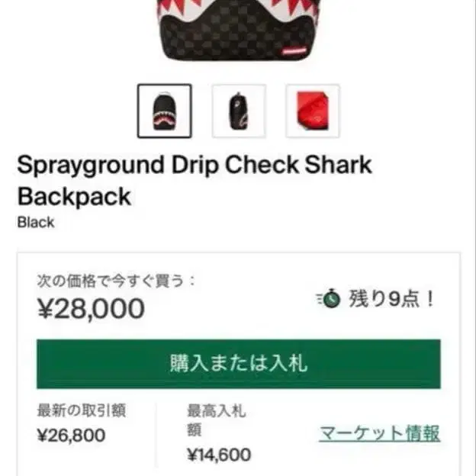Select the side view backpack thumbnail
Image resolution: width=476 pixels, height=476 pixels.
tap(239, 111)
